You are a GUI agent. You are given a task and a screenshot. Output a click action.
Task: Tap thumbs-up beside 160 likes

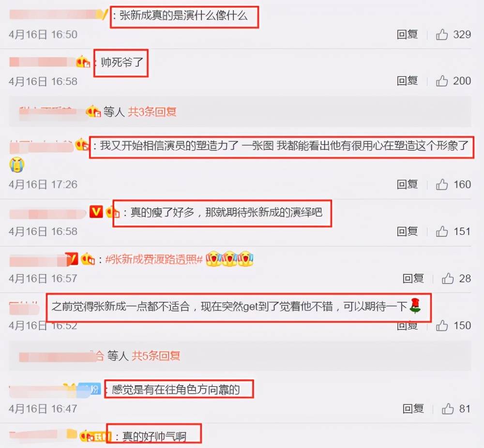pos(442,184)
